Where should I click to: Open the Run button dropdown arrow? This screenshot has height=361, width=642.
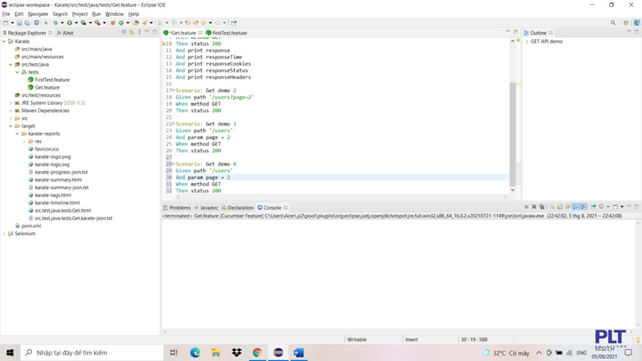coord(76,23)
